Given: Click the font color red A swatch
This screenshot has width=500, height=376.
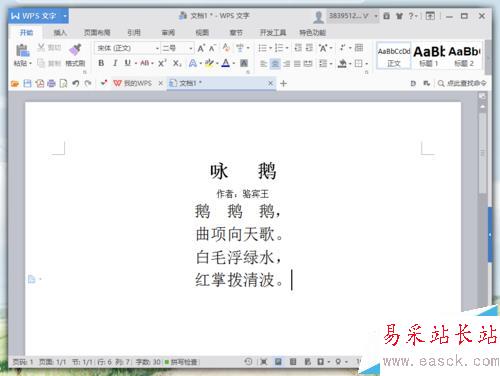Looking at the screenshot, I should (226, 63).
